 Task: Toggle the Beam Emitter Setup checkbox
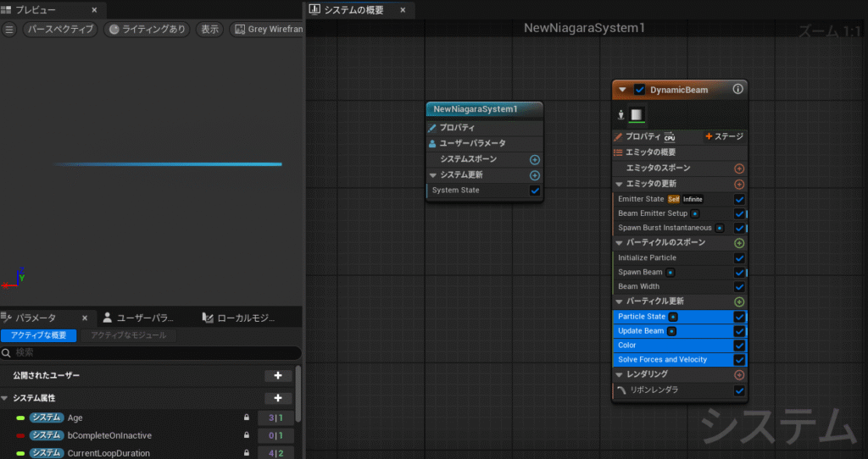pos(738,213)
